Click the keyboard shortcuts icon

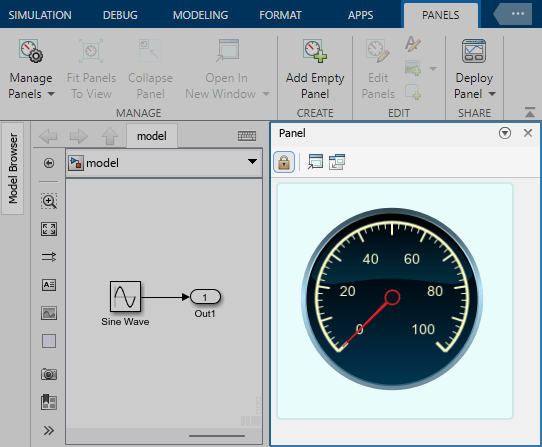(x=247, y=136)
